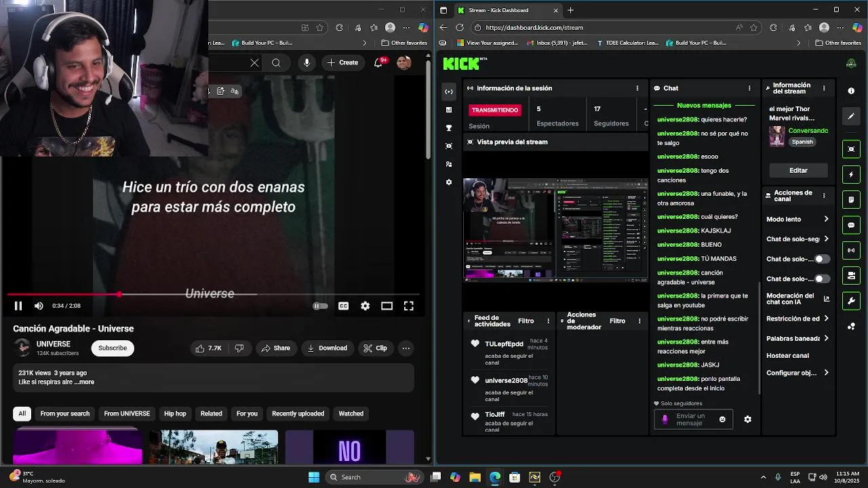Toggle YouTube autoplay switch
The image size is (868, 488).
tap(320, 306)
